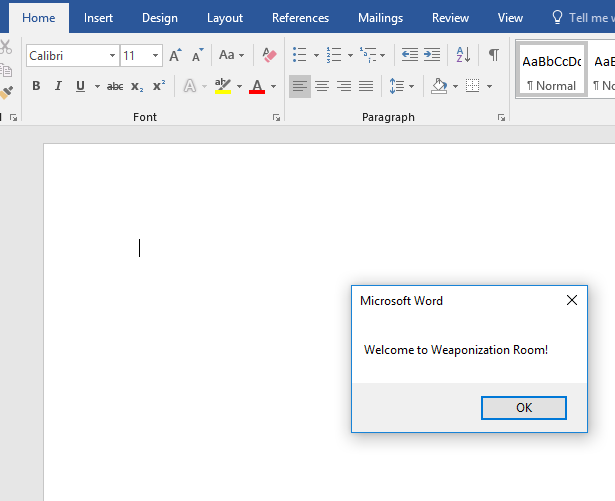Click the Shrink Font icon
The height and width of the screenshot is (501, 615).
(198, 55)
